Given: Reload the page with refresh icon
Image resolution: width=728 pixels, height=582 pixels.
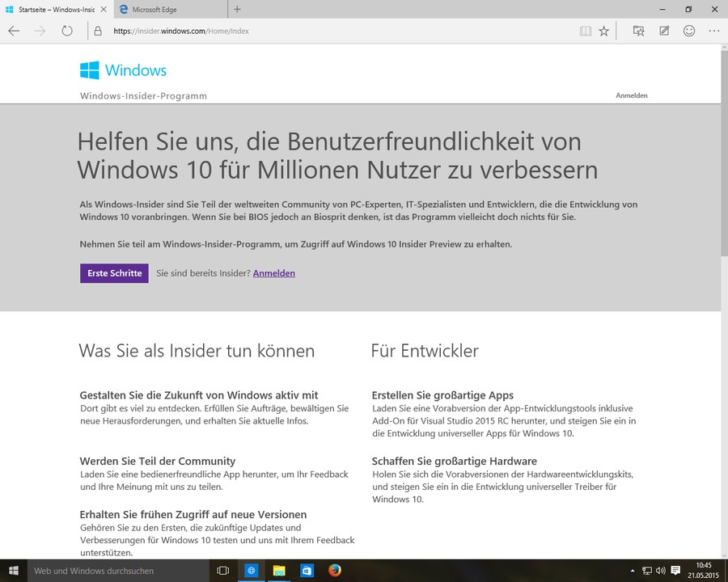Looking at the screenshot, I should click(67, 31).
